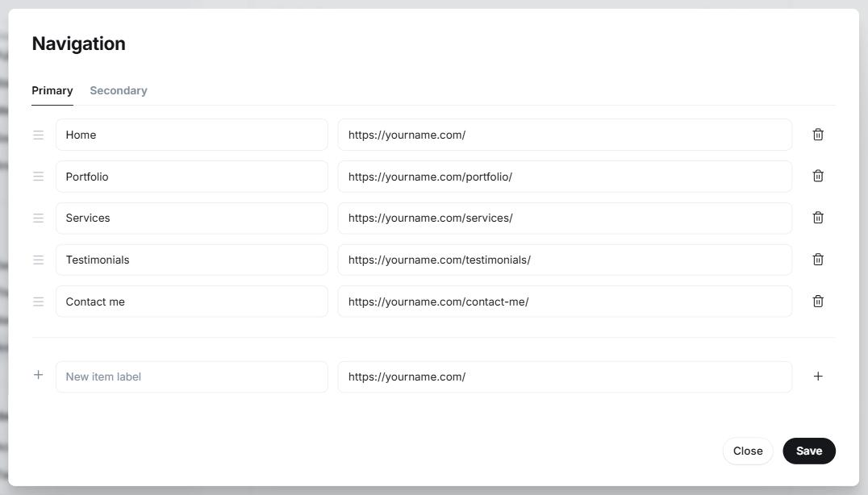The width and height of the screenshot is (868, 495).
Task: Grab the Testimonials row reorder handle
Action: pos(38,260)
